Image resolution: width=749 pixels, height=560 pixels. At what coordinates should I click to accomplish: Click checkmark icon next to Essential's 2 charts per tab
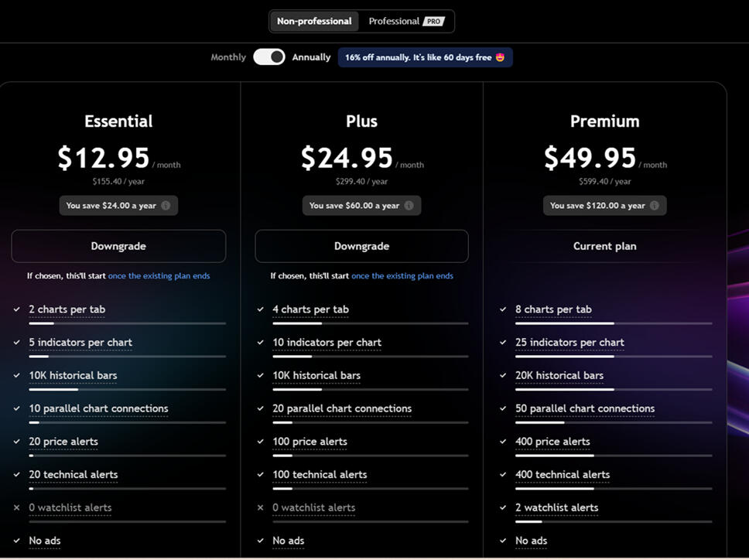click(x=17, y=309)
